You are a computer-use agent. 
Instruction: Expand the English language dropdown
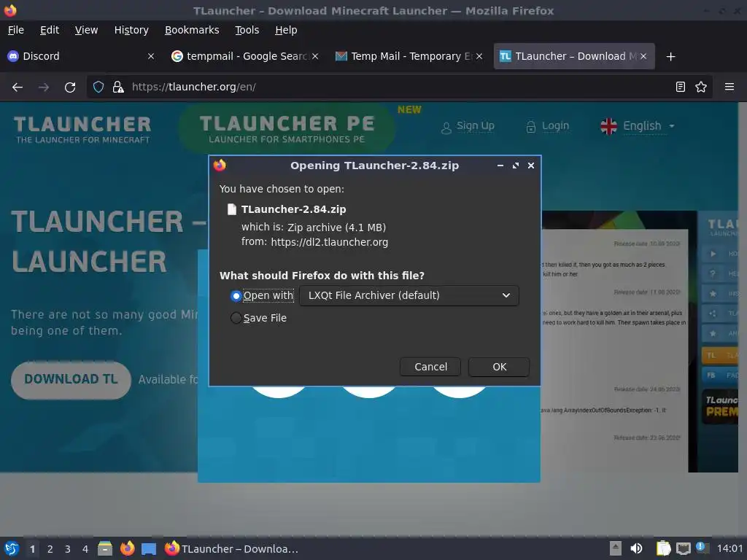[638, 126]
